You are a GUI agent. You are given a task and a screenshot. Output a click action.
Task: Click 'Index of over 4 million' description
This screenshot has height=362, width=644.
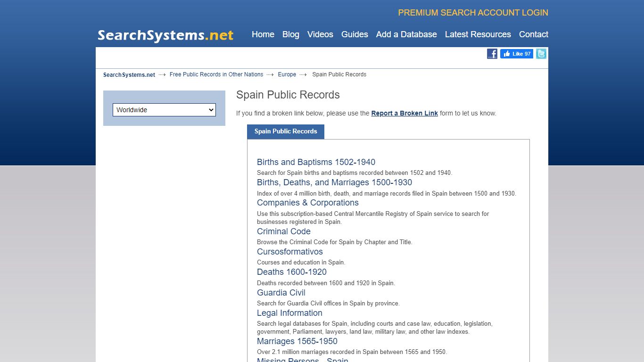387,194
